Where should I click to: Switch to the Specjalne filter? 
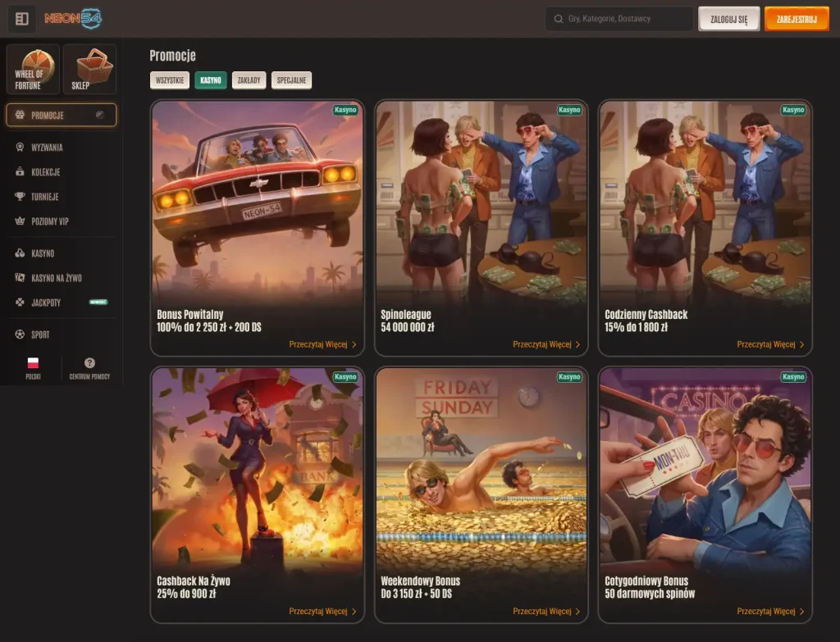(x=291, y=80)
